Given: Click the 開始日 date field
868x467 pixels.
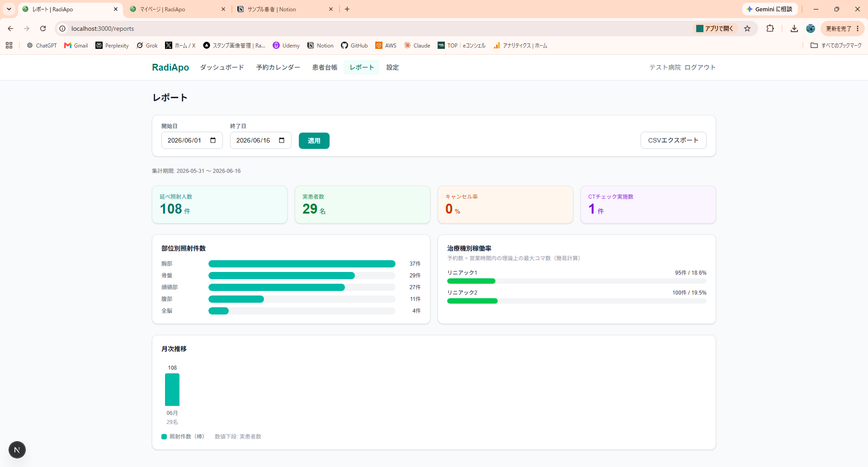Looking at the screenshot, I should click(192, 140).
